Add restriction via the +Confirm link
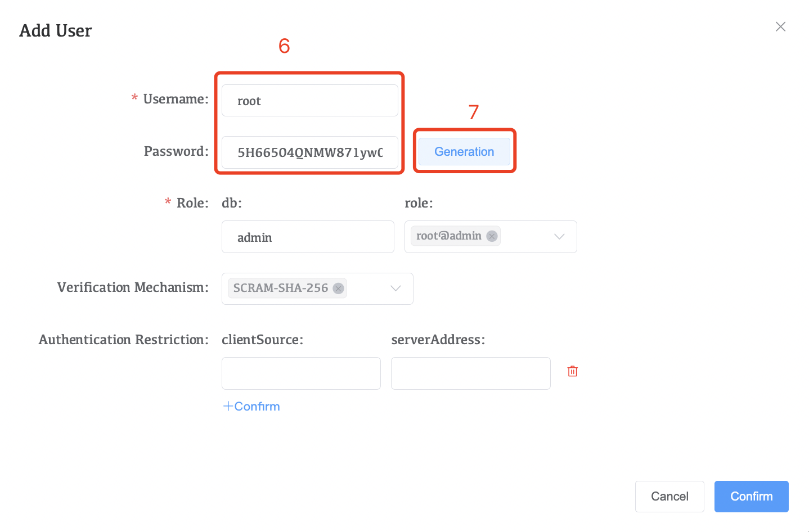809x532 pixels. 251,407
